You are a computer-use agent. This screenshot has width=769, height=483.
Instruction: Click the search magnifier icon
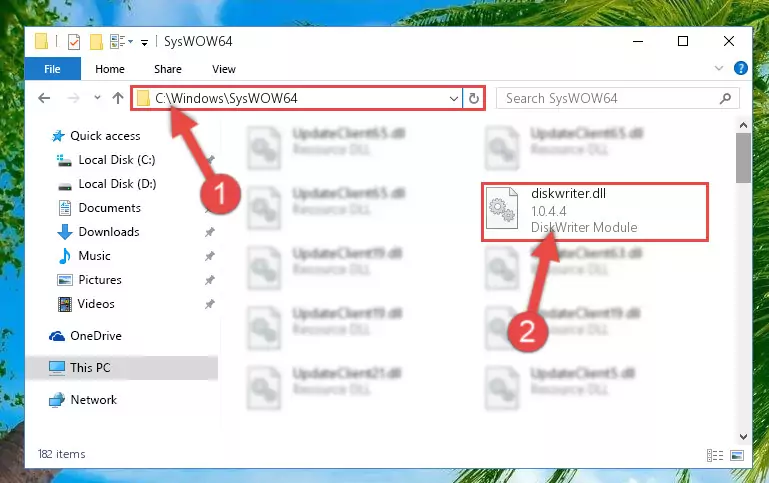(725, 99)
